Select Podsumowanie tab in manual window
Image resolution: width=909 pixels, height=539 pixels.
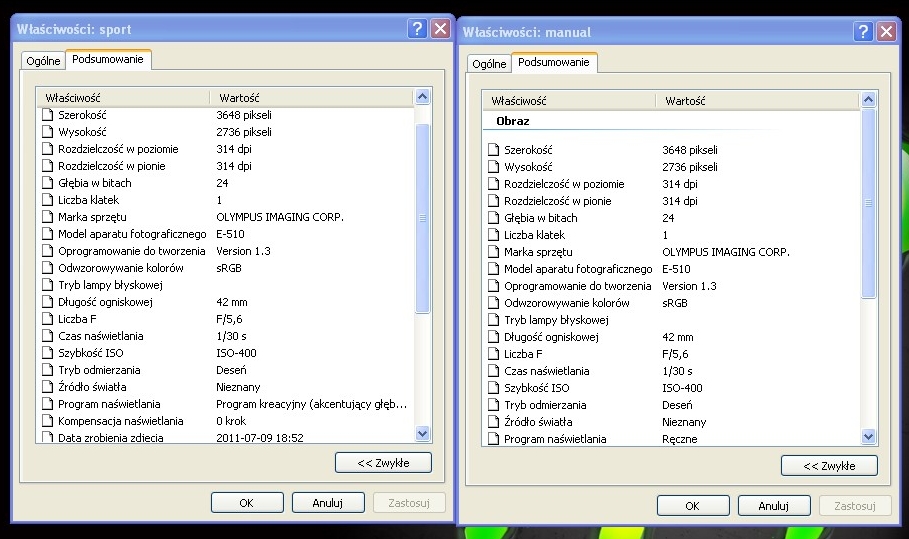coord(554,63)
